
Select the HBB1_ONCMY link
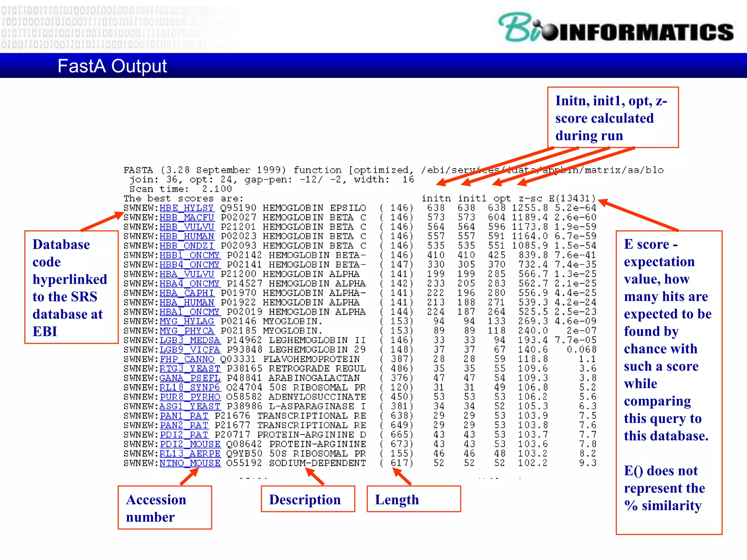point(190,255)
